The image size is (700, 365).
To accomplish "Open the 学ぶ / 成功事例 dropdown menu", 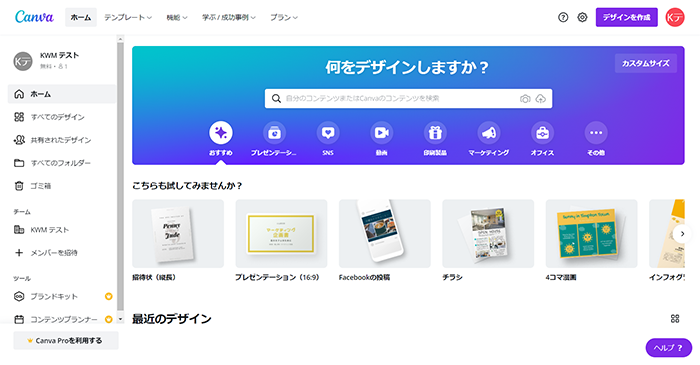I will tap(229, 17).
